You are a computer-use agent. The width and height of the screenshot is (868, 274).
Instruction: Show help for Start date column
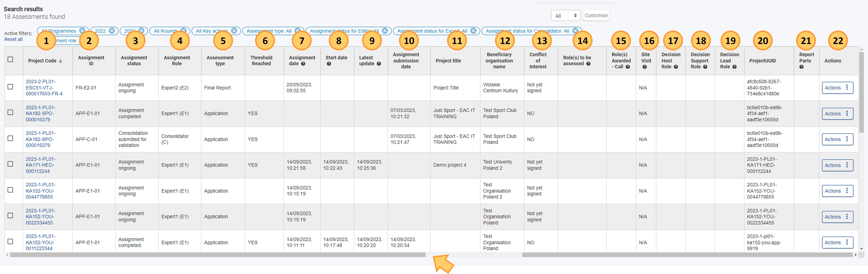coord(329,64)
